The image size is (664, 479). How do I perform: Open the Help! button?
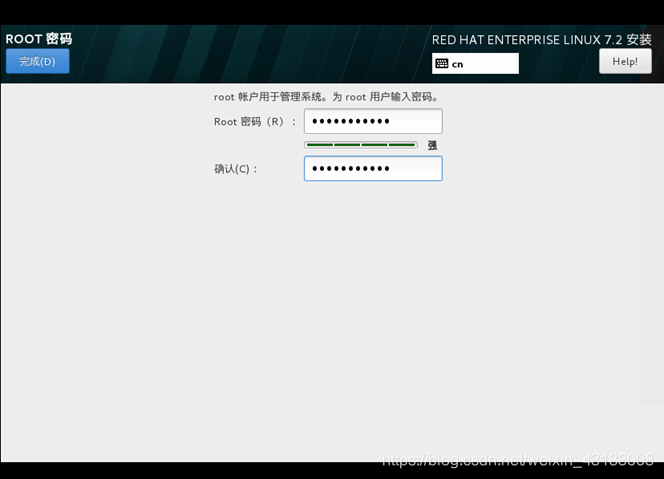pos(625,61)
